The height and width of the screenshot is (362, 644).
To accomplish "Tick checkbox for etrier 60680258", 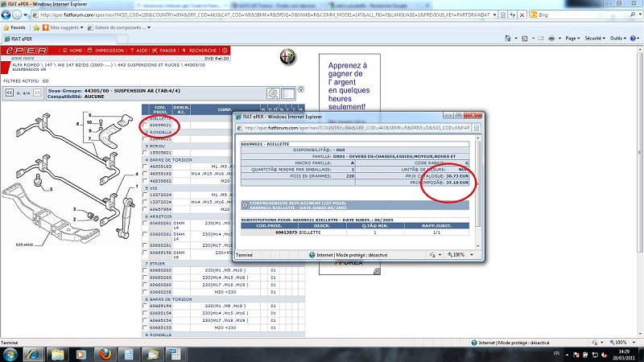I will (145, 292).
